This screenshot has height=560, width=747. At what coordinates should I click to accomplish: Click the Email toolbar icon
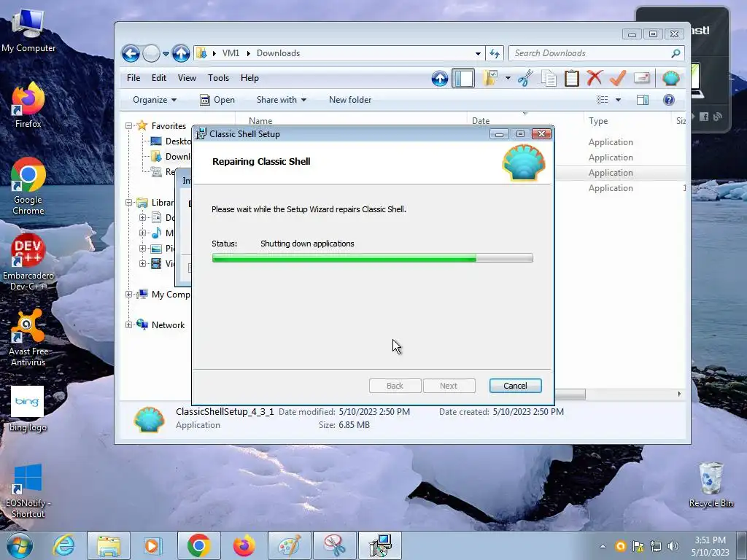tap(642, 77)
